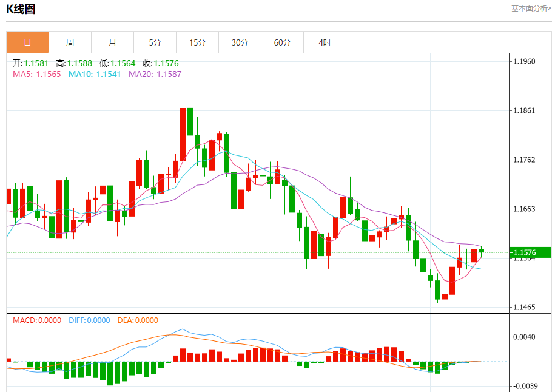The width and height of the screenshot is (555, 392).
Task: Click the MACD:0.0000 label
Action: point(37,320)
